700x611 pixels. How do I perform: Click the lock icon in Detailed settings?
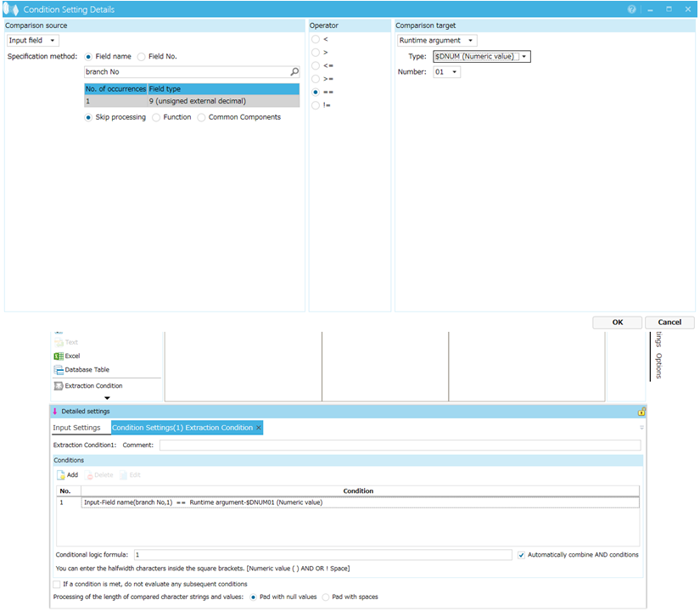point(641,412)
